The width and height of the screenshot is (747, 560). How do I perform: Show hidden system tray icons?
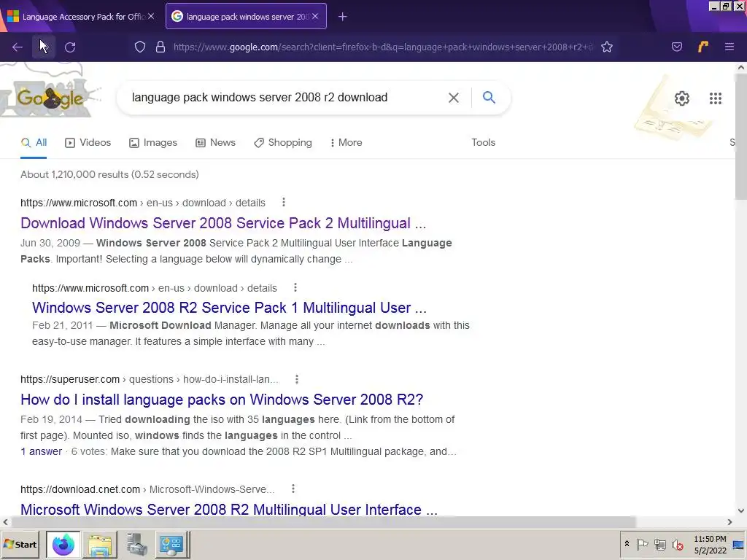tap(627, 544)
